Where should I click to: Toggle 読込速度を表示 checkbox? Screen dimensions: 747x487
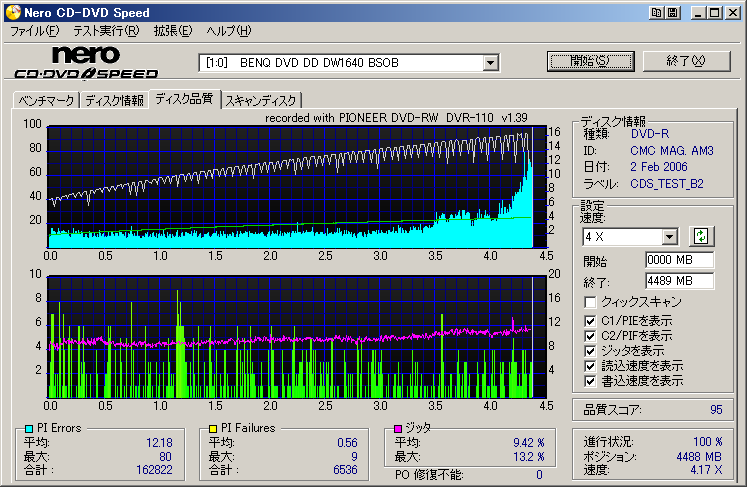(x=590, y=366)
